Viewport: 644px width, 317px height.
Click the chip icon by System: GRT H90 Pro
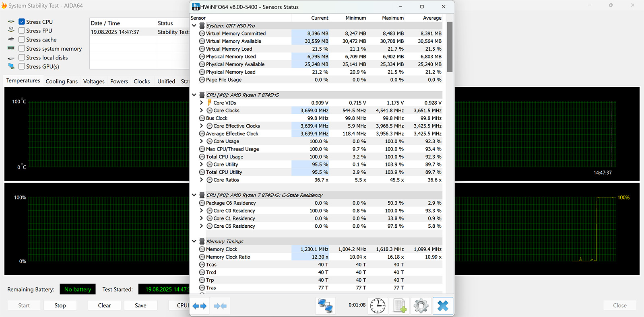[x=202, y=26]
